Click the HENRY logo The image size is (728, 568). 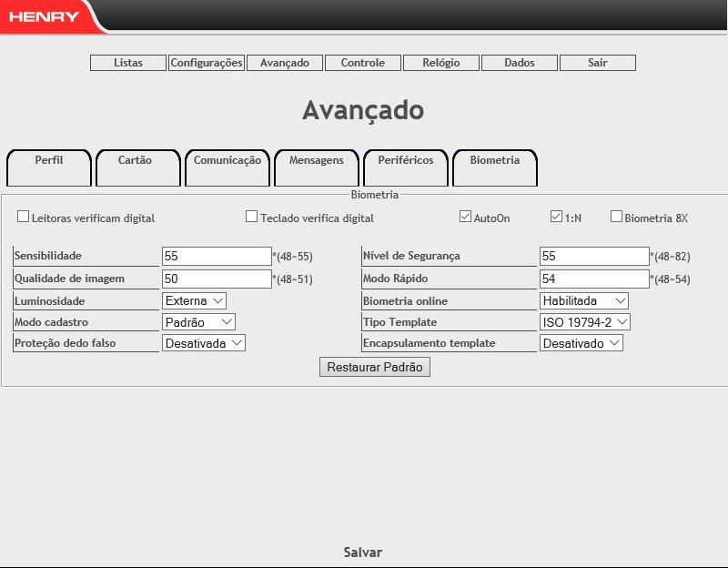coord(44,16)
